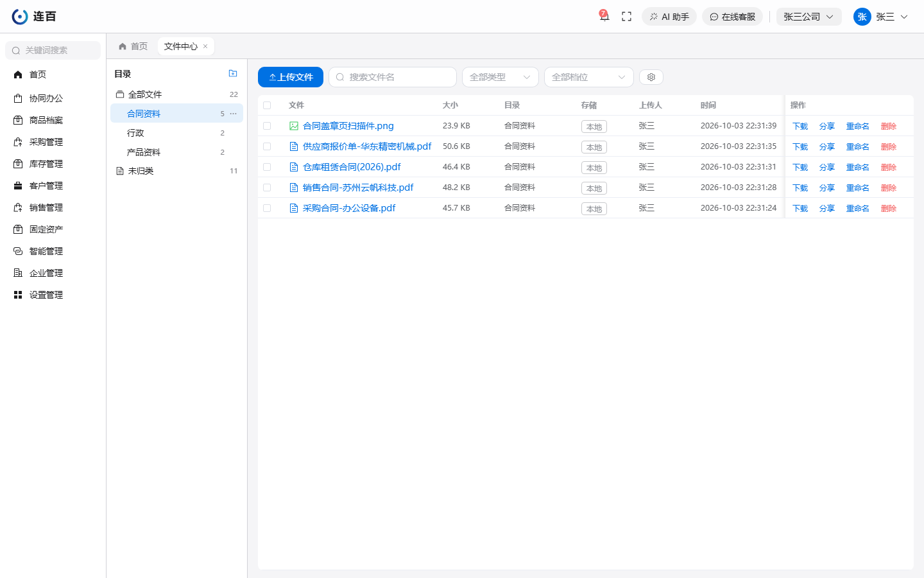The height and width of the screenshot is (578, 924).
Task: Open table column settings gear
Action: tap(651, 77)
